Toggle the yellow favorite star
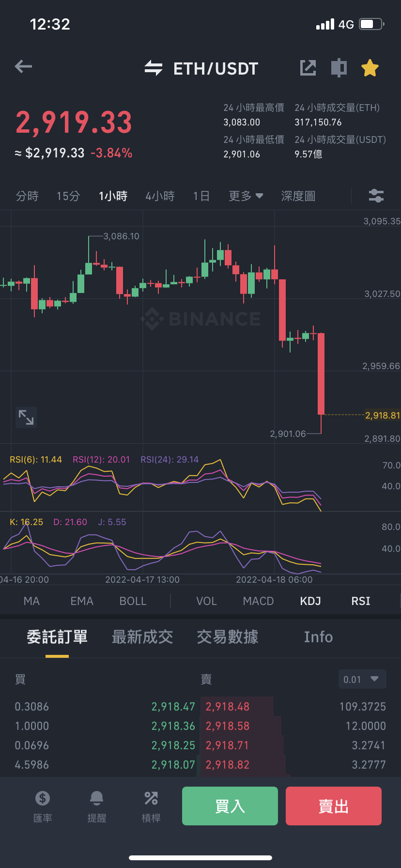 [x=370, y=68]
